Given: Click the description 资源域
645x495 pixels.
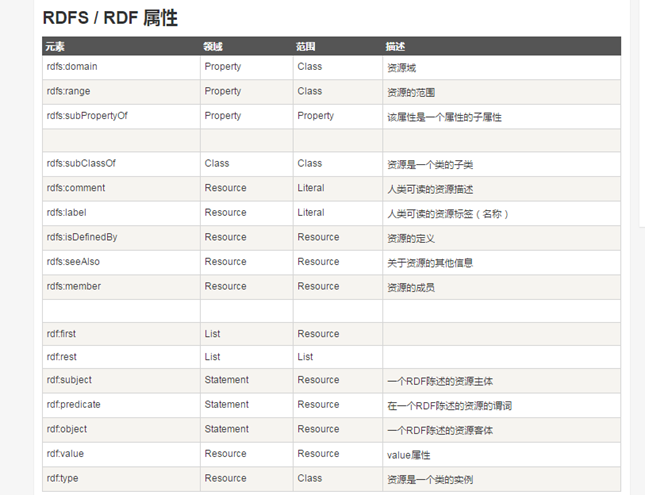Looking at the screenshot, I should pyautogui.click(x=401, y=68).
